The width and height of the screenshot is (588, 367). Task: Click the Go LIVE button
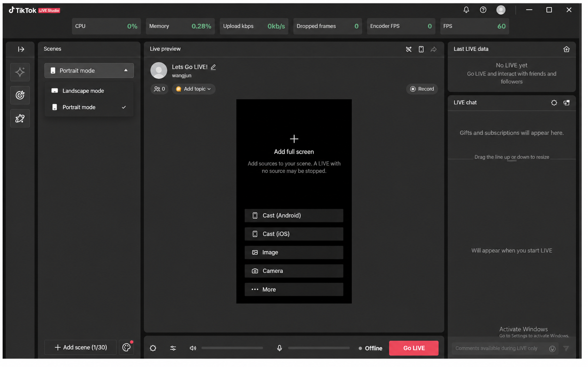tap(414, 348)
